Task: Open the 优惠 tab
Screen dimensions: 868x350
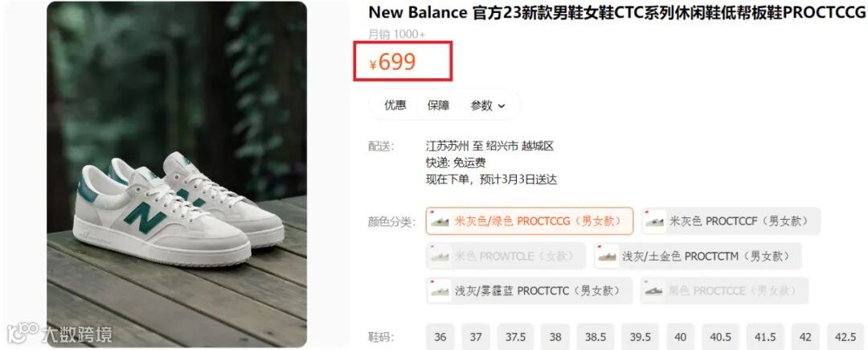Action: [x=395, y=105]
